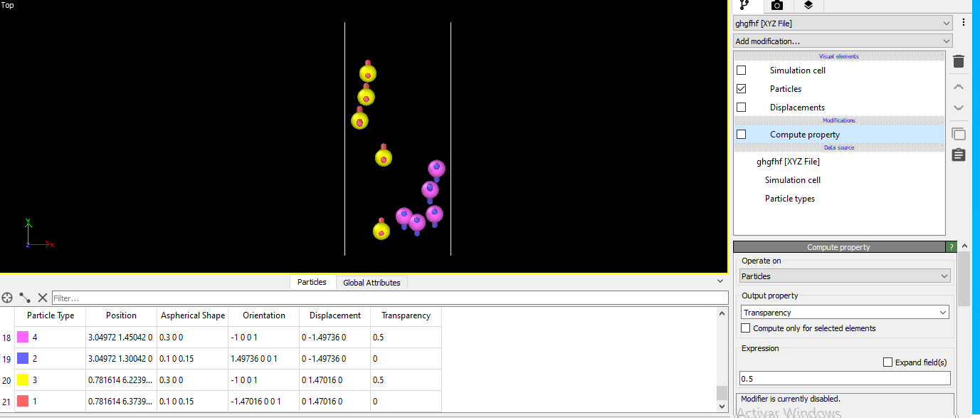The width and height of the screenshot is (980, 418).
Task: Clone the current pipeline
Action: click(959, 133)
